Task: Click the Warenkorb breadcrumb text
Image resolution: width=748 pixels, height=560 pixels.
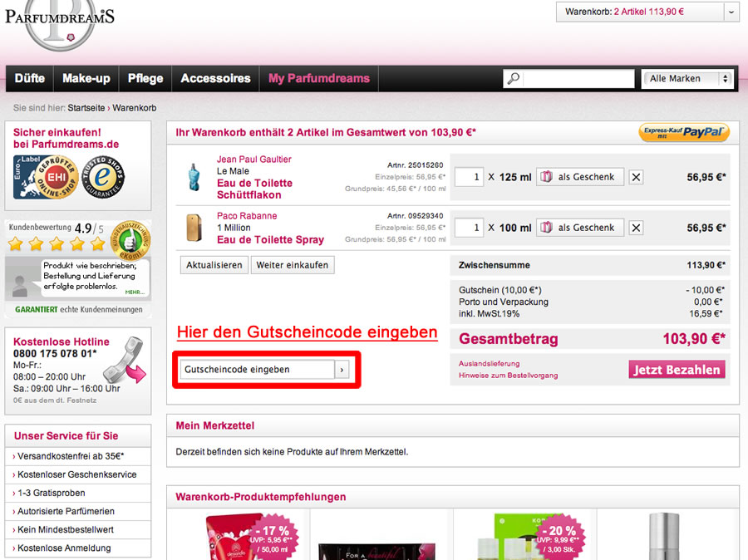Action: pos(135,108)
